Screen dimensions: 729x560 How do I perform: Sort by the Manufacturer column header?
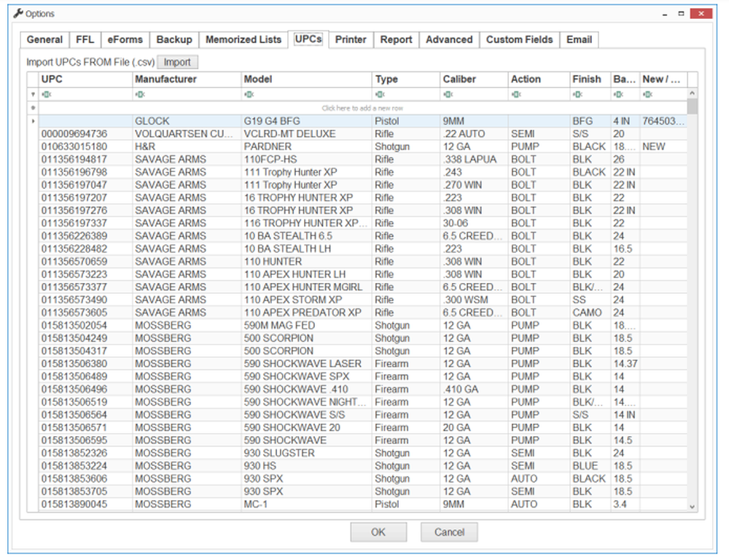coord(187,79)
